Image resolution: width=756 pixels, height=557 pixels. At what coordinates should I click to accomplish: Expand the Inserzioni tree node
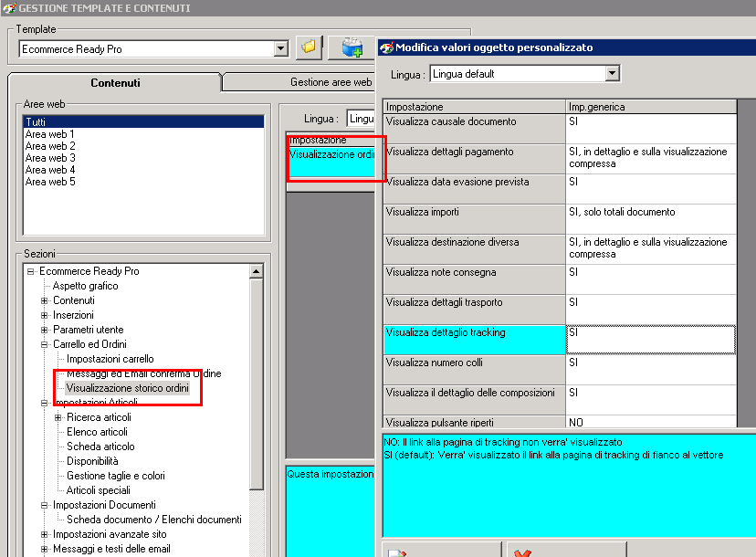(x=45, y=315)
